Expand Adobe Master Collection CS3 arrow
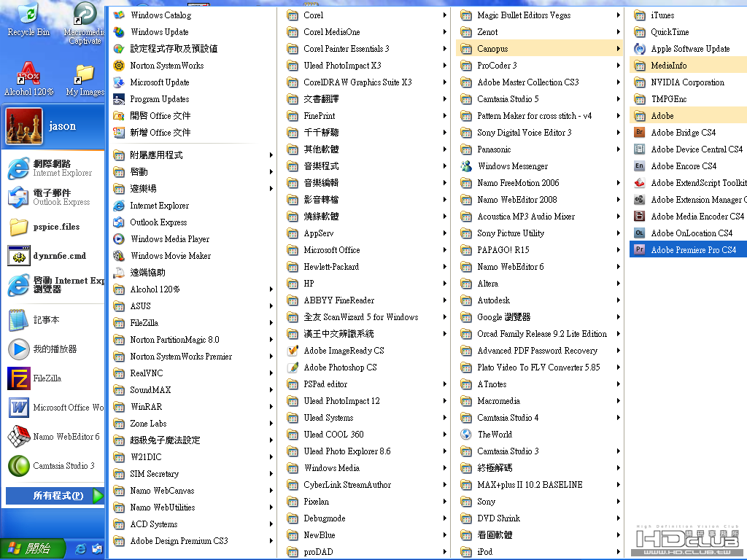This screenshot has width=747, height=560. click(618, 82)
